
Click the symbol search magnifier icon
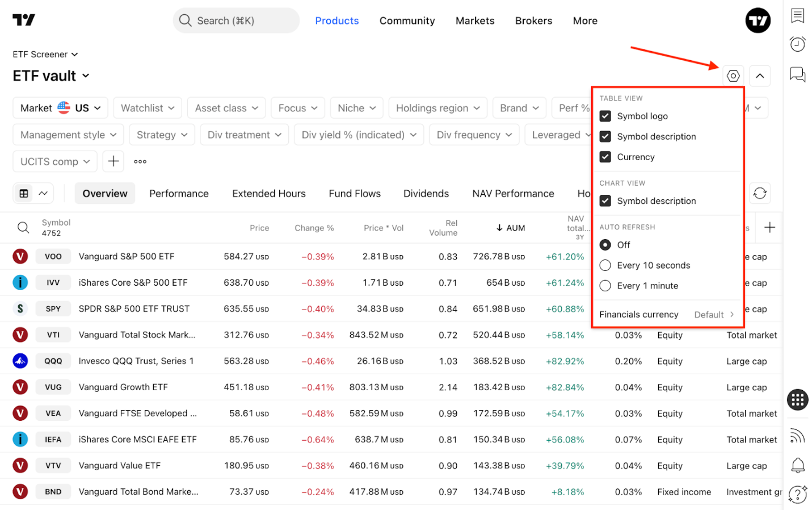[23, 228]
